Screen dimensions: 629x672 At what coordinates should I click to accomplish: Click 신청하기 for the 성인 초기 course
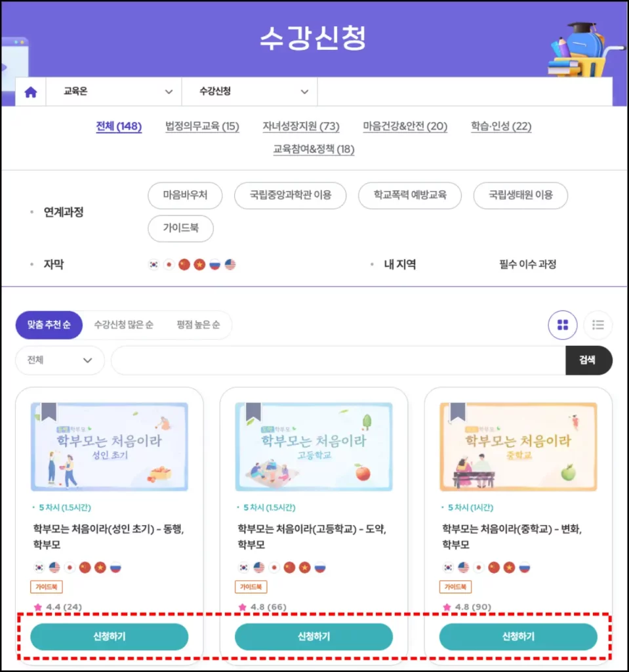(110, 637)
